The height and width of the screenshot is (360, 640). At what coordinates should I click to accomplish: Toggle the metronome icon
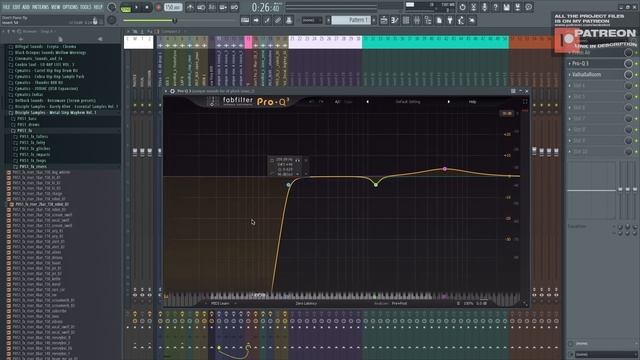coord(190,7)
